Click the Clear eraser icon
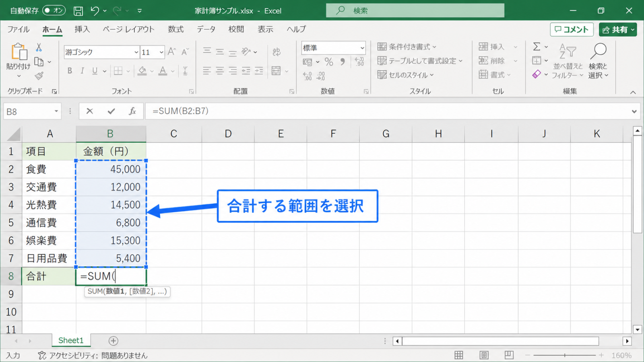This screenshot has width=644, height=362. (x=537, y=74)
